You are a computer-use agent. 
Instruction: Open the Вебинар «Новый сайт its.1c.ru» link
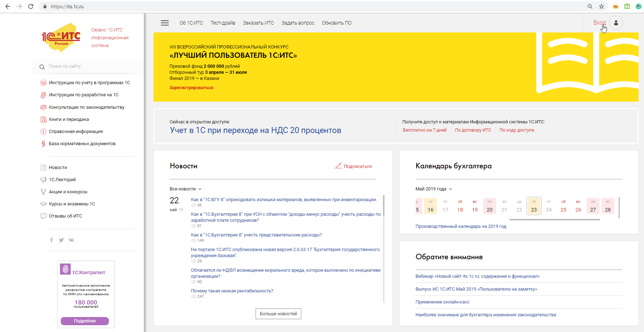coord(478,276)
